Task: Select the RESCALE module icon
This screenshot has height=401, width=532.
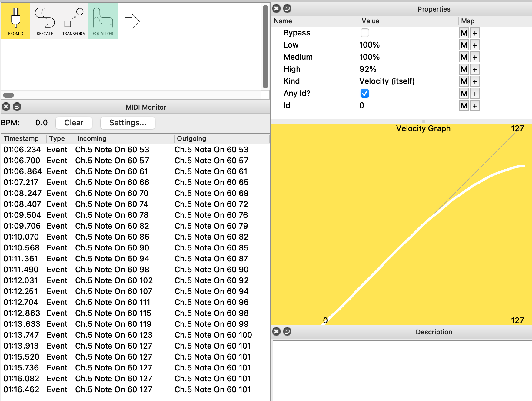Action: [45, 21]
